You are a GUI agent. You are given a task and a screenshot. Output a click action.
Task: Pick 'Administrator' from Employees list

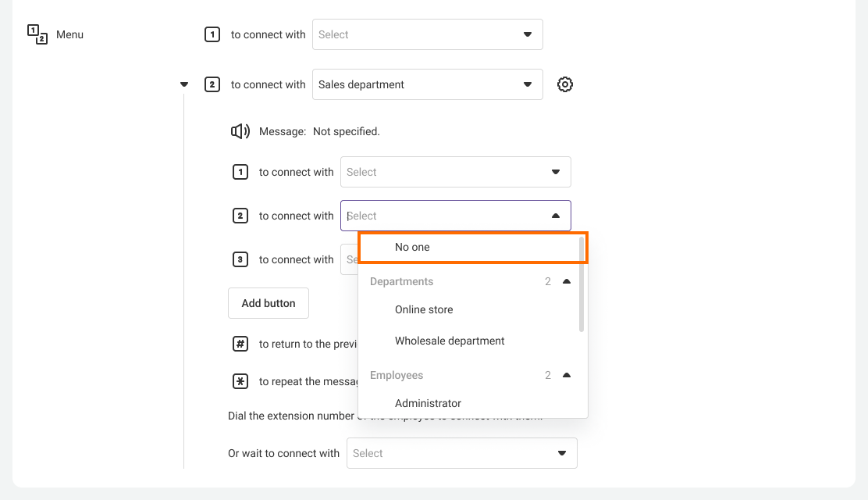(428, 403)
